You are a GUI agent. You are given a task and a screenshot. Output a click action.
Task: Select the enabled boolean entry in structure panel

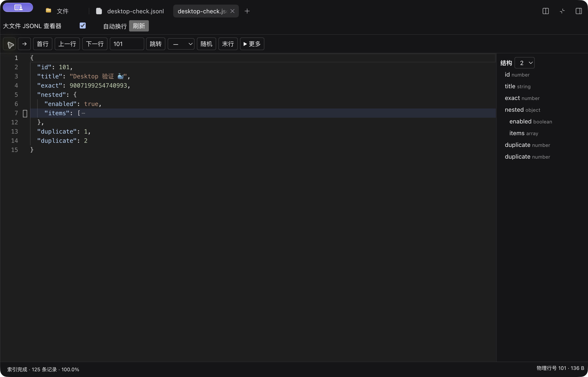[531, 121]
